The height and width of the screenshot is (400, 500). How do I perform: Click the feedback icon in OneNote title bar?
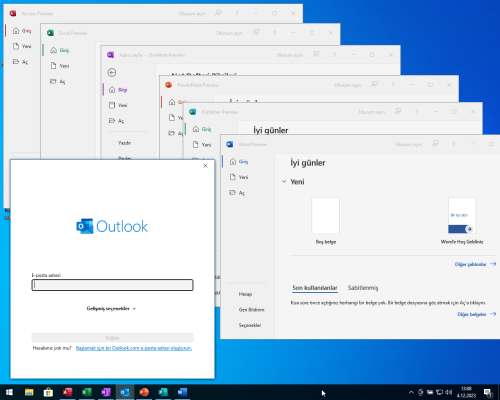point(316,54)
